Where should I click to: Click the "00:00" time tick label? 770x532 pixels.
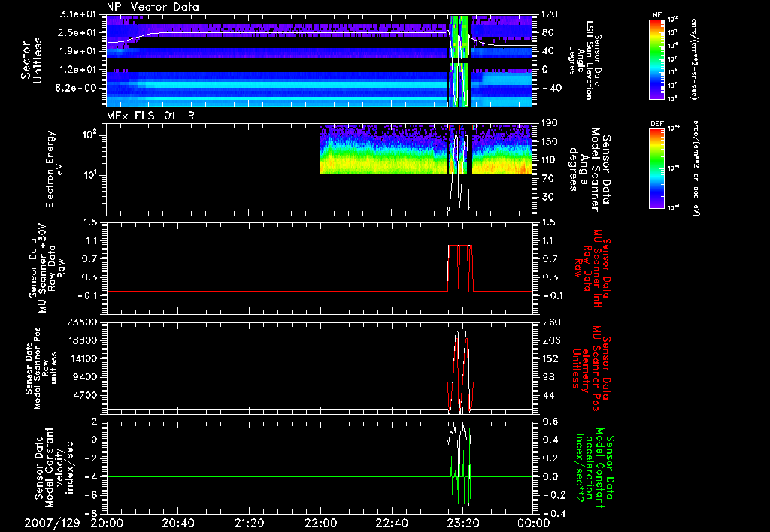pos(534,523)
